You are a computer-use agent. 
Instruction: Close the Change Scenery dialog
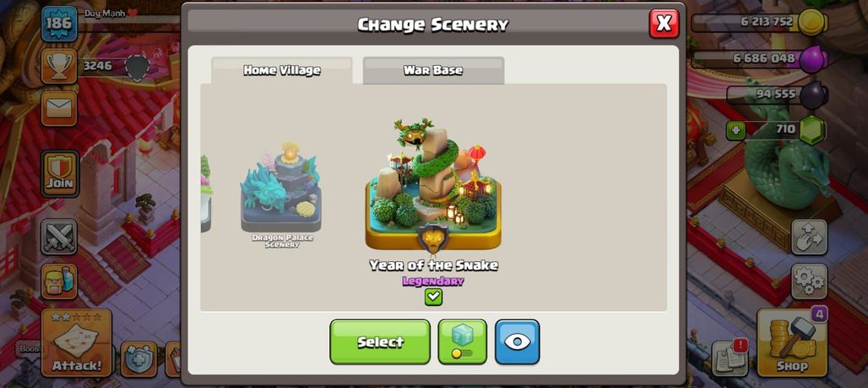tap(664, 24)
